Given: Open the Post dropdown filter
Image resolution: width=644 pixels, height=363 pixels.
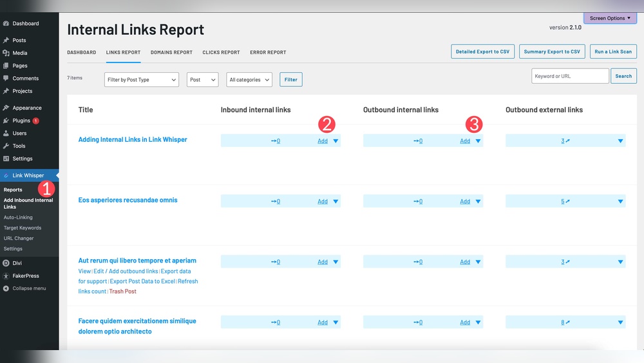Looking at the screenshot, I should click(202, 80).
